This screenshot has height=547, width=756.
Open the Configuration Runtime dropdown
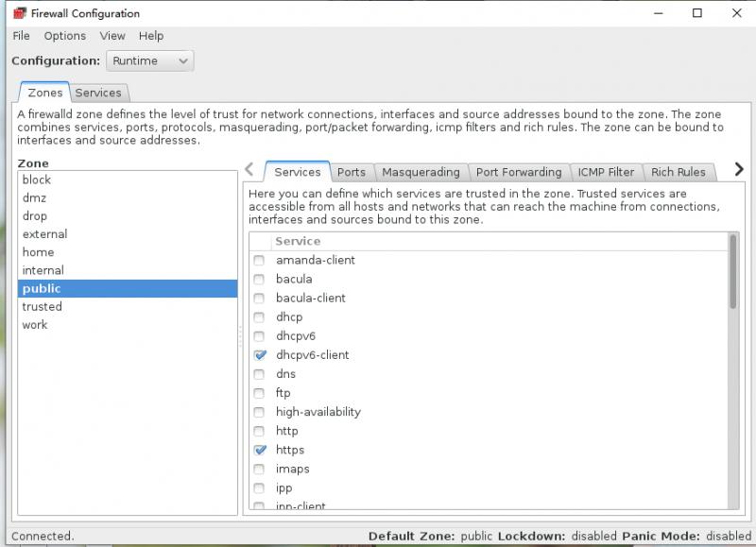150,61
